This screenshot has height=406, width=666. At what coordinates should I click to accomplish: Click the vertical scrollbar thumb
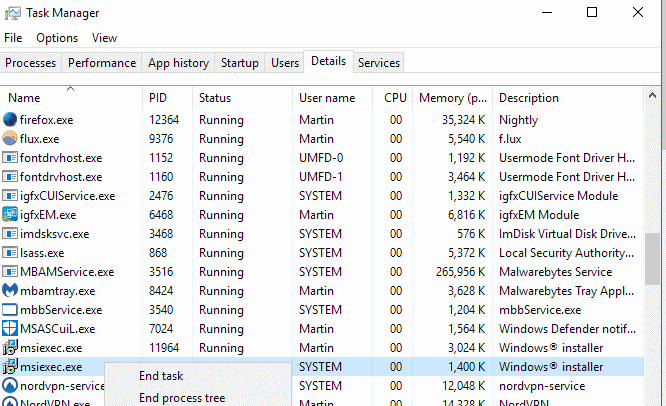(652, 259)
